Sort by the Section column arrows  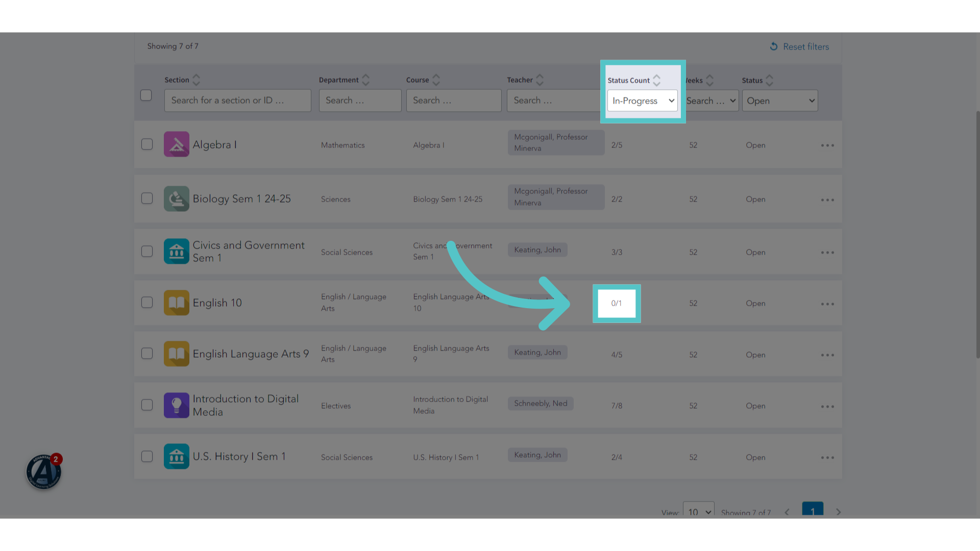(196, 80)
